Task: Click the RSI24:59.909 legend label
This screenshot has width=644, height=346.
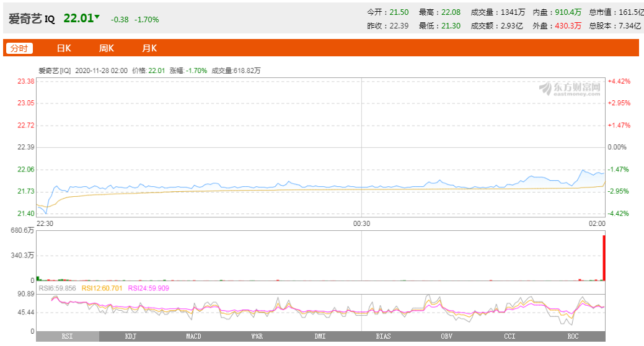Action: pyautogui.click(x=149, y=288)
